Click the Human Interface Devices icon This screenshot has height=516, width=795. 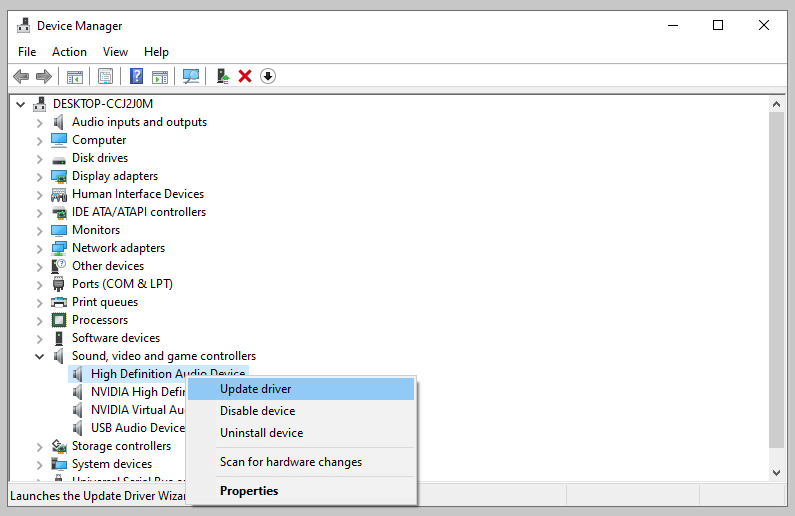(59, 194)
